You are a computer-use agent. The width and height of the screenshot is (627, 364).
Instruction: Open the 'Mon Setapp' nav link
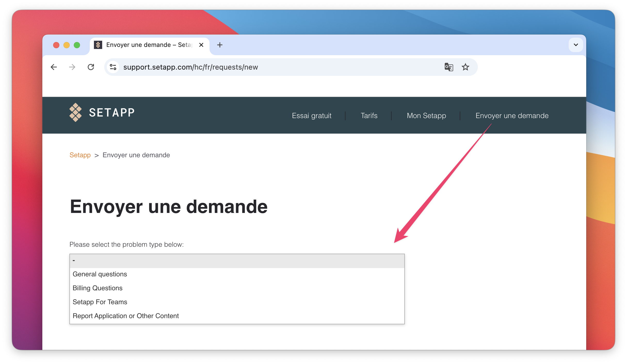(427, 115)
